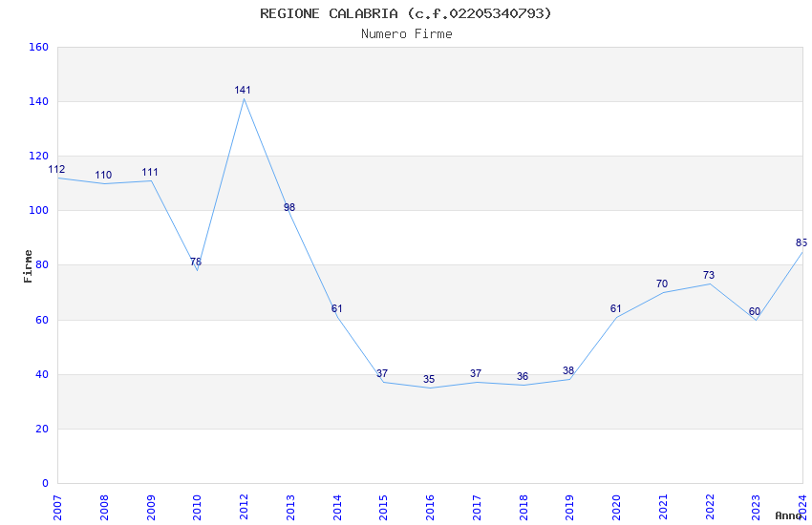
Task: Click the y-axis value 40
Action: click(x=42, y=374)
